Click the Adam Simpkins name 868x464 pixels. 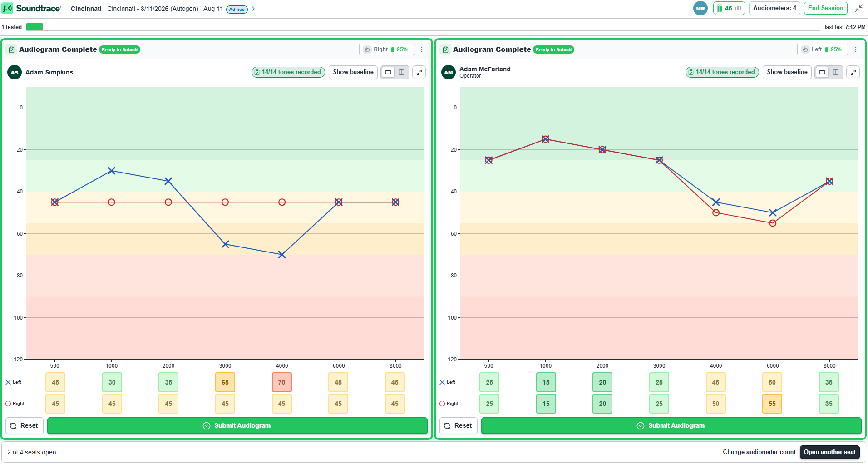tap(49, 72)
